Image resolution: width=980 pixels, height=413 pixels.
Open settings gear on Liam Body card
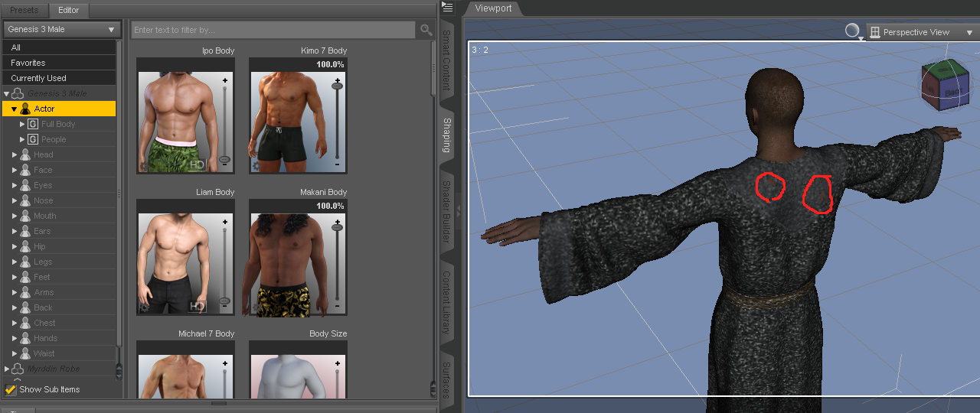pos(144,307)
